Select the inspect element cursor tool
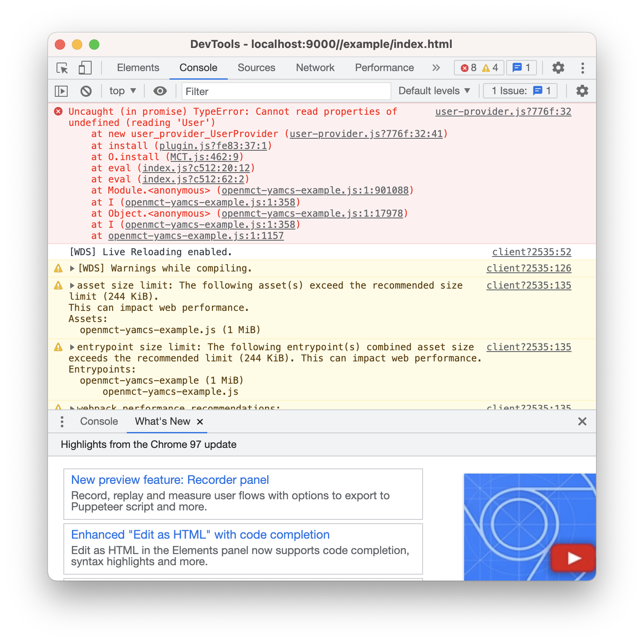644x644 pixels. 62,68
